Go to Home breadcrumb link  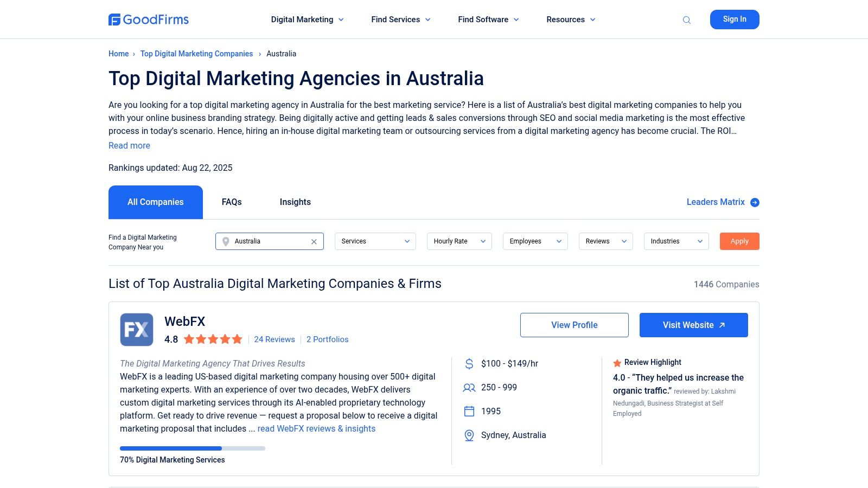coord(119,54)
